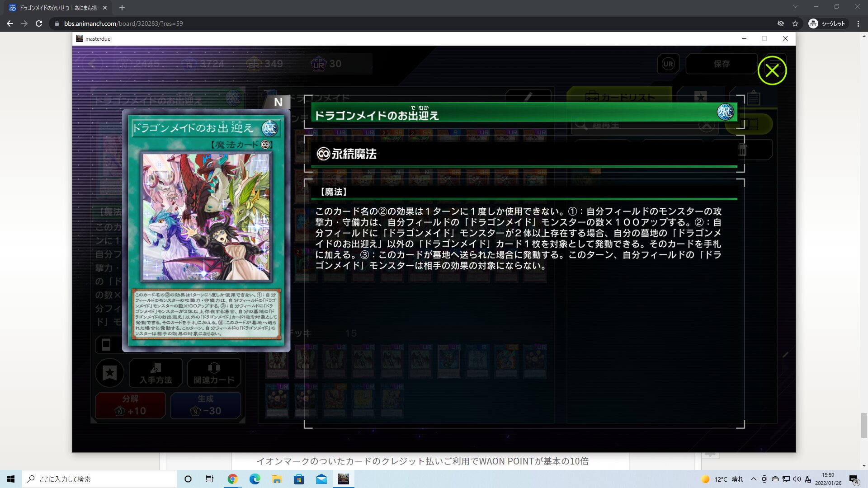The height and width of the screenshot is (488, 868).
Task: Click the page vertical scrollbar thumb
Action: (x=864, y=425)
